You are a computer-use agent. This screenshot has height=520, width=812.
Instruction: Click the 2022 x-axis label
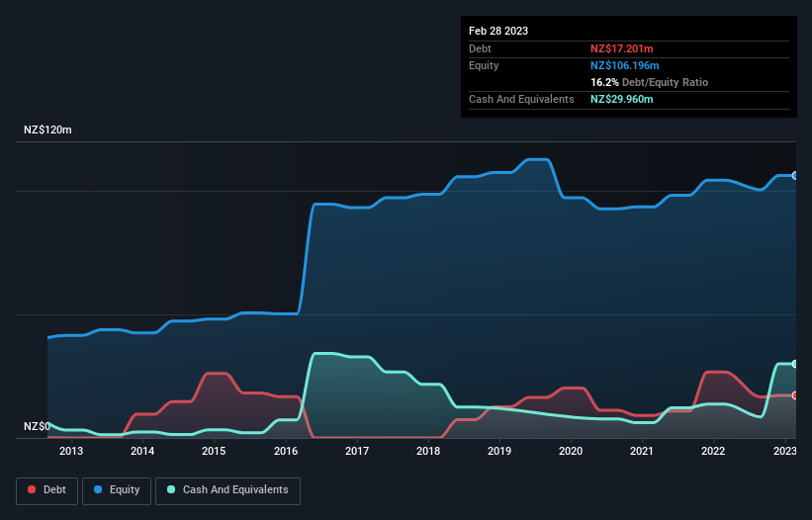pos(713,451)
